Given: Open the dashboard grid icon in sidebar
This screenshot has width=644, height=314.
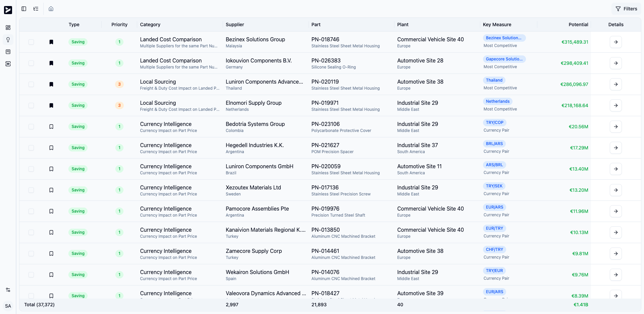Looking at the screenshot, I should pyautogui.click(x=8, y=28).
